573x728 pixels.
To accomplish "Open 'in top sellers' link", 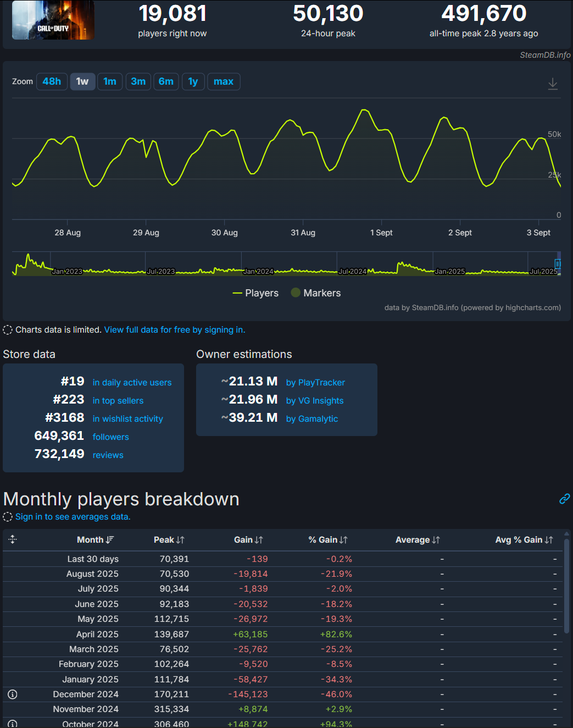I will pyautogui.click(x=118, y=401).
